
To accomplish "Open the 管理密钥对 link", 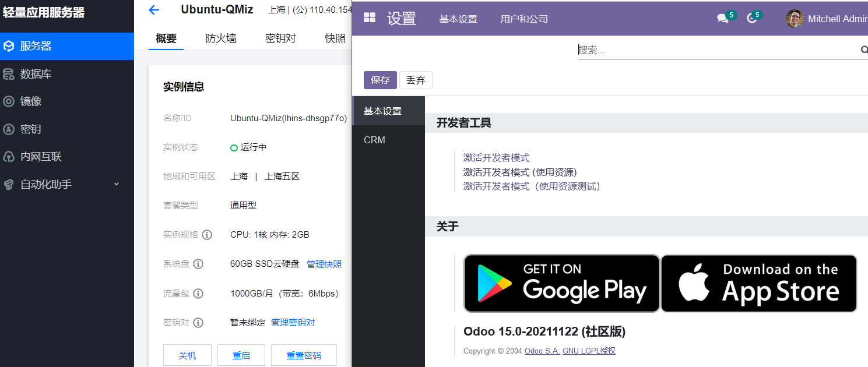I will coord(293,322).
